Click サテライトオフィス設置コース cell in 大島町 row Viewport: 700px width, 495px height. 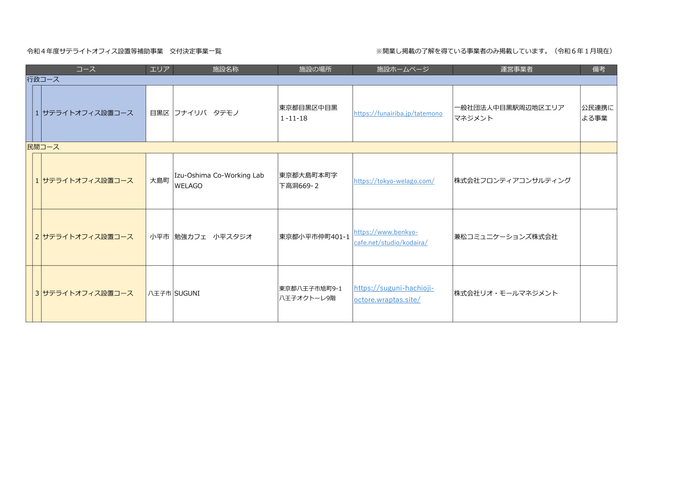tap(94, 181)
